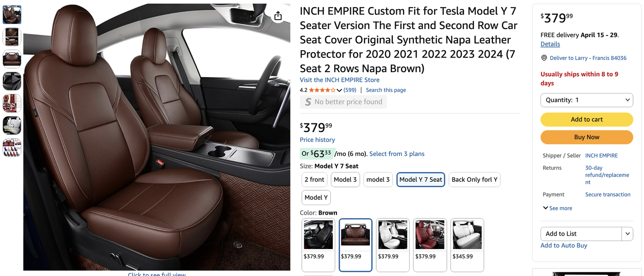This screenshot has width=644, height=276.
Task: View the last thumbnail showing color variants
Action: [x=12, y=147]
